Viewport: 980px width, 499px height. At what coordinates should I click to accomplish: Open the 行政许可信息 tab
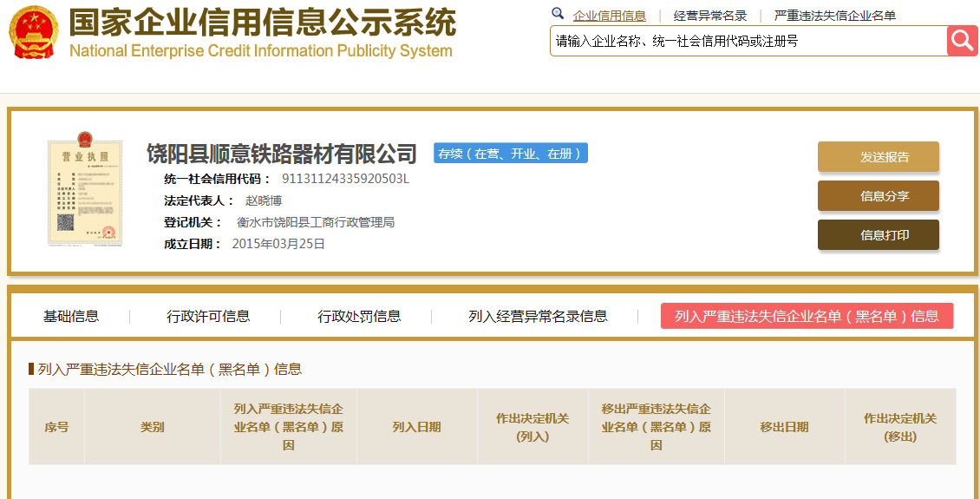point(208,317)
